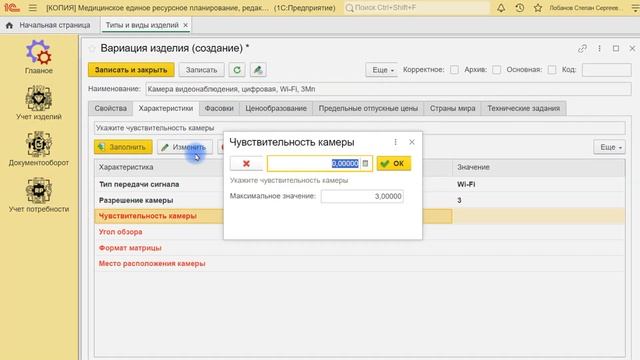This screenshot has height=360, width=640.
Task: Click Записать и закрыть button
Action: click(x=131, y=70)
